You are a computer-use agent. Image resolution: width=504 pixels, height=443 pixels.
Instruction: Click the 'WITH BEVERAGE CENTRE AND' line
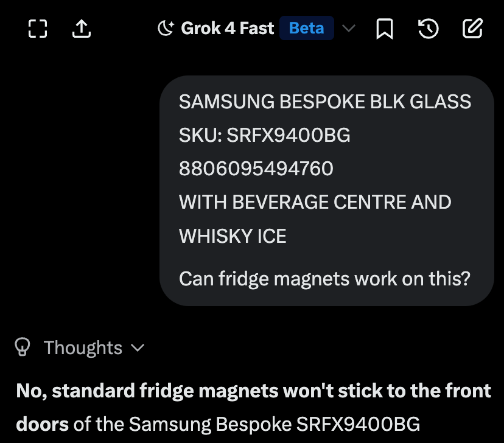click(315, 202)
